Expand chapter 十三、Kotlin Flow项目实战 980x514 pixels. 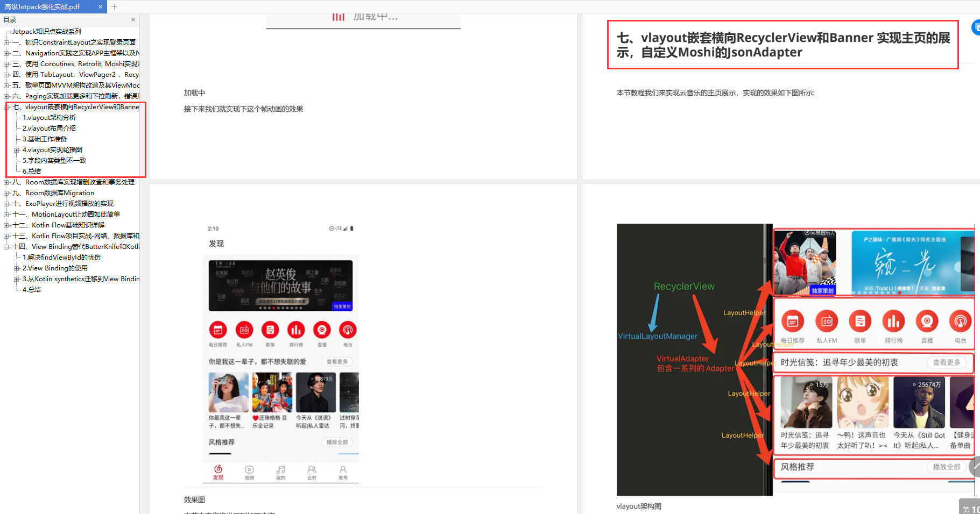6,236
